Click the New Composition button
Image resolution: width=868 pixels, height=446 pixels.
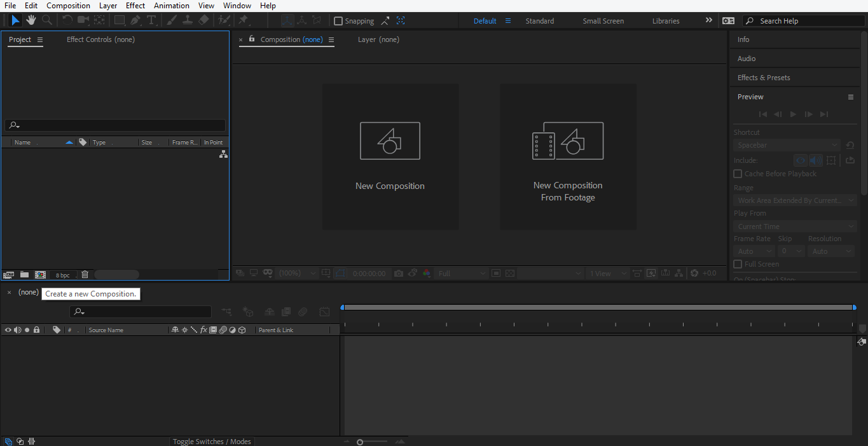point(390,157)
